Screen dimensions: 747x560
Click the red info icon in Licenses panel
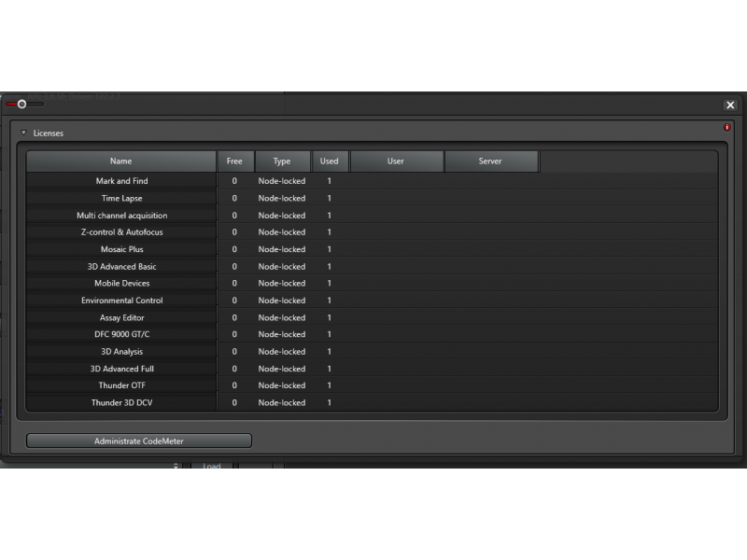726,127
